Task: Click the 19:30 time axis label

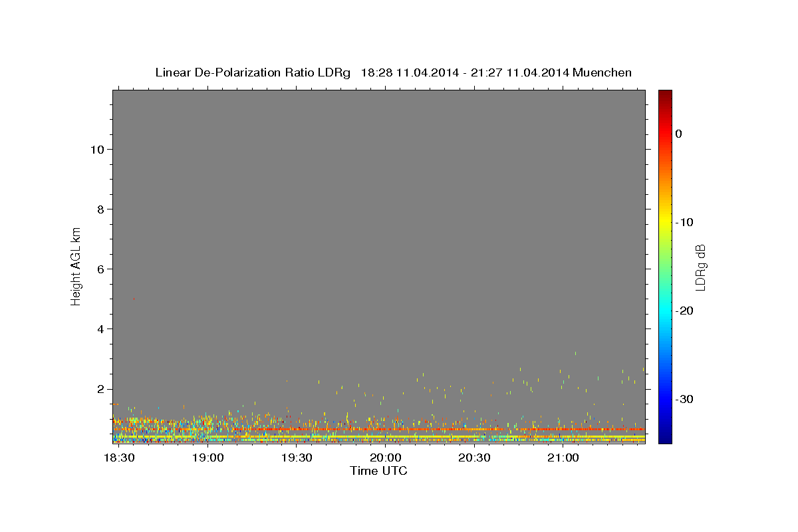Action: tap(297, 458)
